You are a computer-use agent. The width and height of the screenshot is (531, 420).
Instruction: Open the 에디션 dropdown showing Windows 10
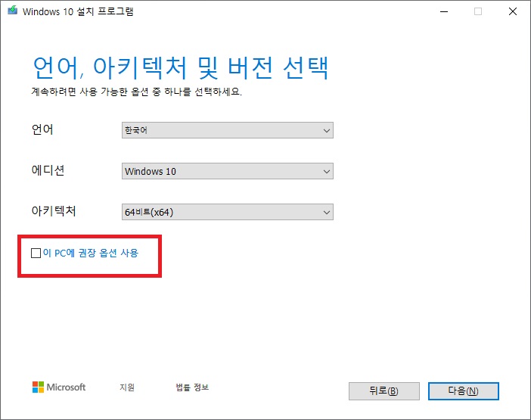[x=227, y=171]
